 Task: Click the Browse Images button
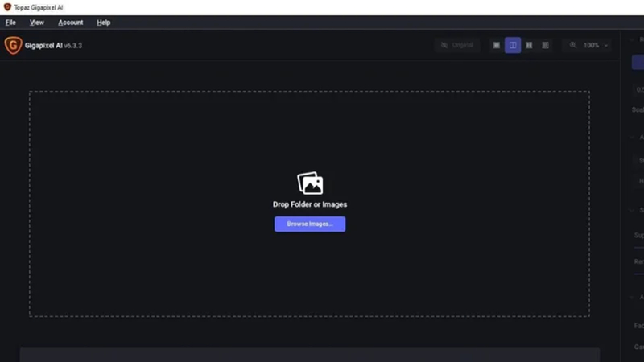(x=310, y=224)
